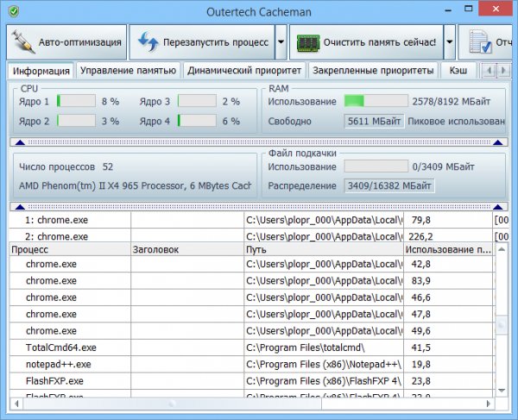Click the Файл подкачки usage bar
Viewport: 518px width, 420px height.
pyautogui.click(x=376, y=166)
